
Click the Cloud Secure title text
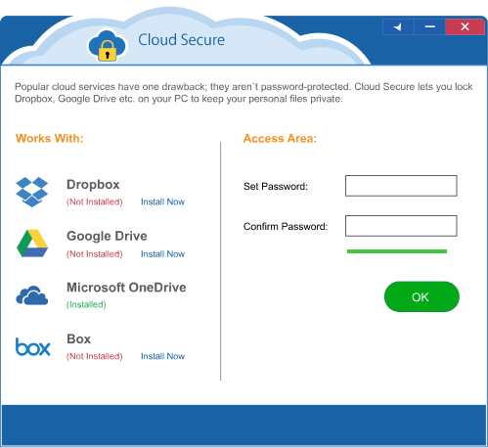coord(181,40)
